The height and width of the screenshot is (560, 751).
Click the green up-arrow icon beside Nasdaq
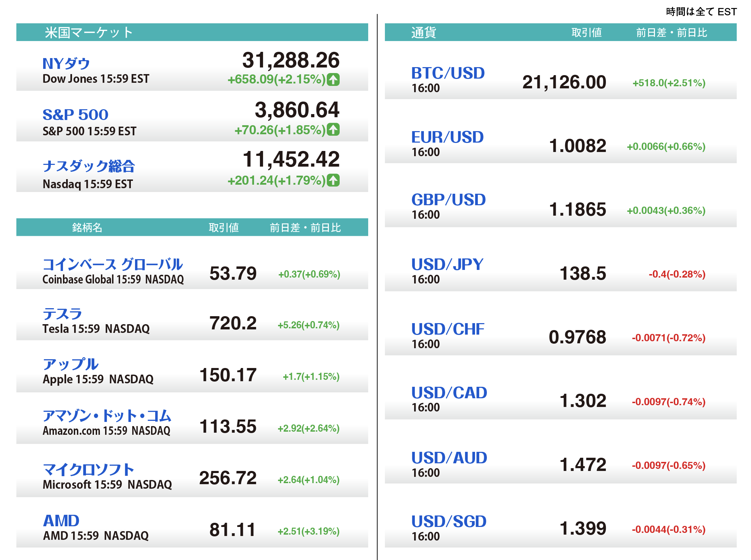333,180
